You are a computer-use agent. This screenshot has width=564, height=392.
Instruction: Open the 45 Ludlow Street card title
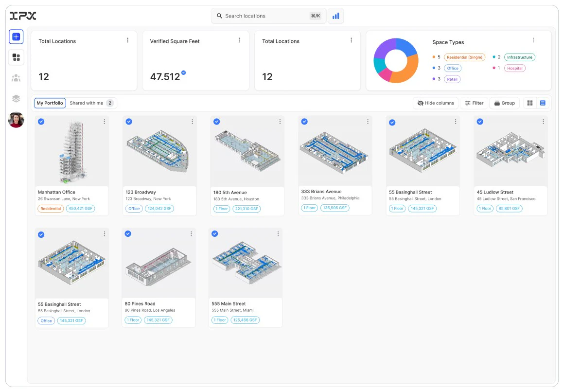coord(495,192)
